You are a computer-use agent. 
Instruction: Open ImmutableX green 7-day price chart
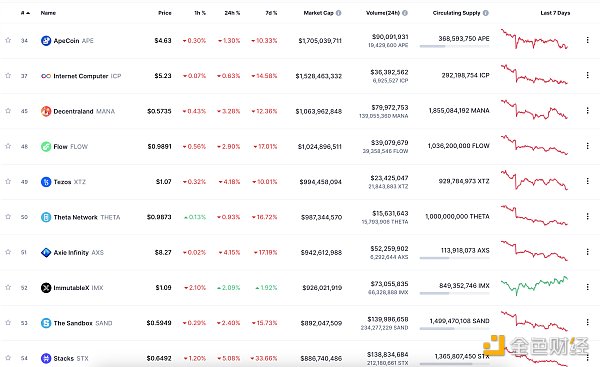[x=534, y=285]
